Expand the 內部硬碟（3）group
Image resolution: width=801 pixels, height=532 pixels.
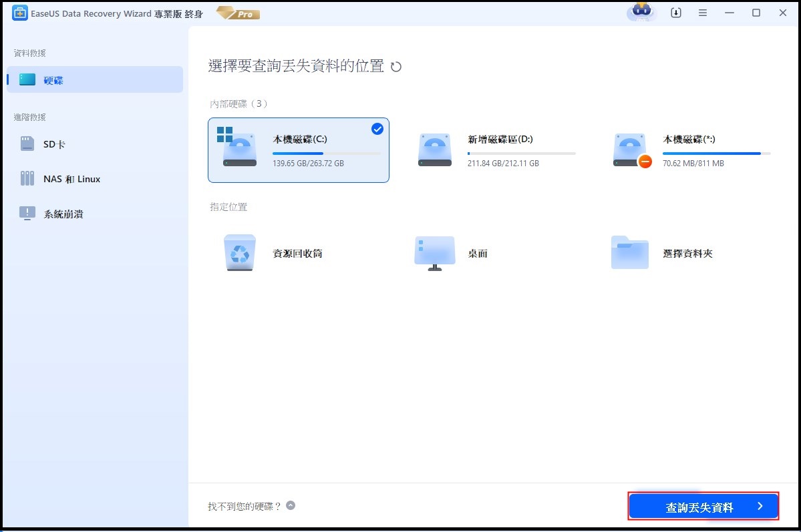click(x=234, y=103)
